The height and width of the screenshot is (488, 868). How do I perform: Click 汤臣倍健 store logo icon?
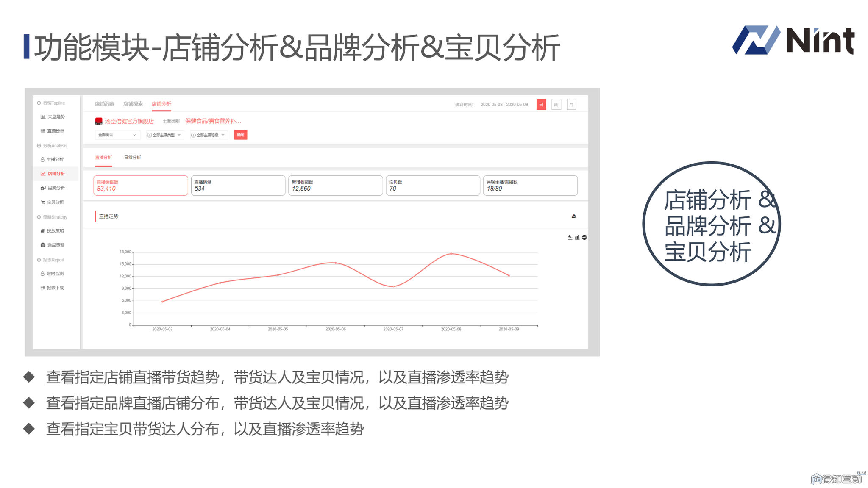click(99, 122)
